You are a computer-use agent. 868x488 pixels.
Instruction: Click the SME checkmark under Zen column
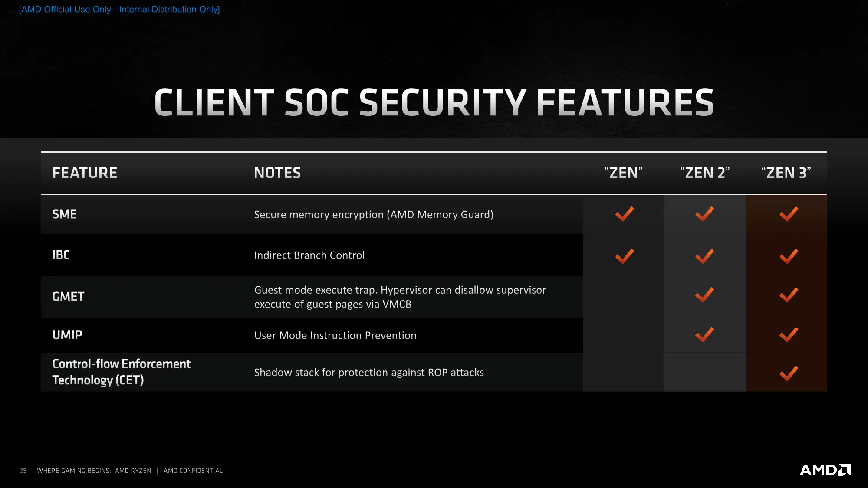(x=625, y=214)
